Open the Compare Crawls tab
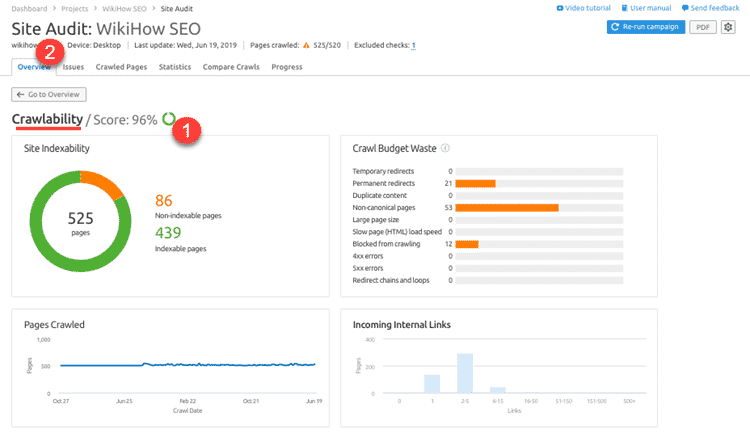The height and width of the screenshot is (433, 750). pos(231,67)
